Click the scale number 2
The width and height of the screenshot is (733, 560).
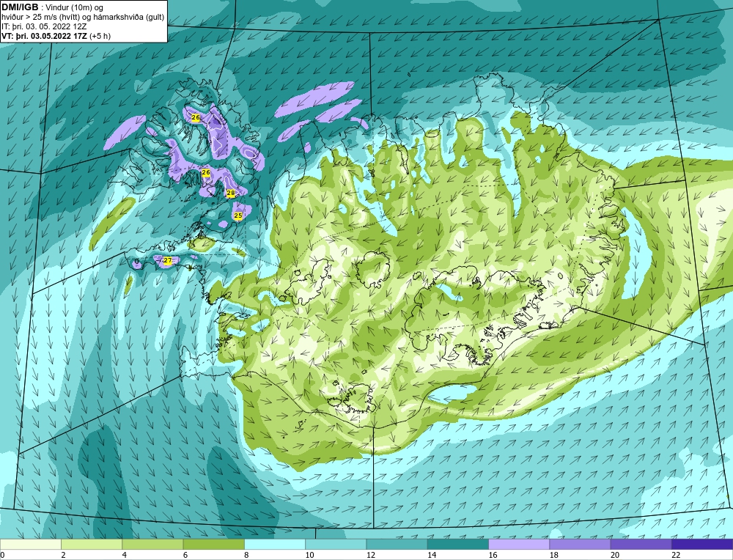point(63,555)
